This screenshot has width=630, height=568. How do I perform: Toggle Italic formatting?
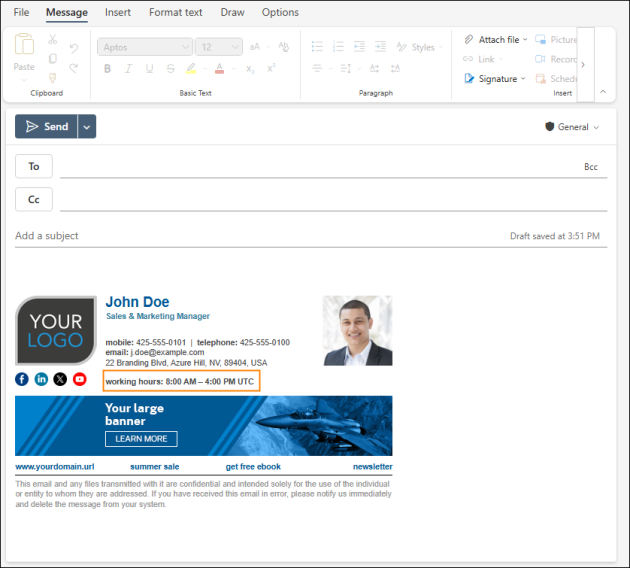pos(128,69)
